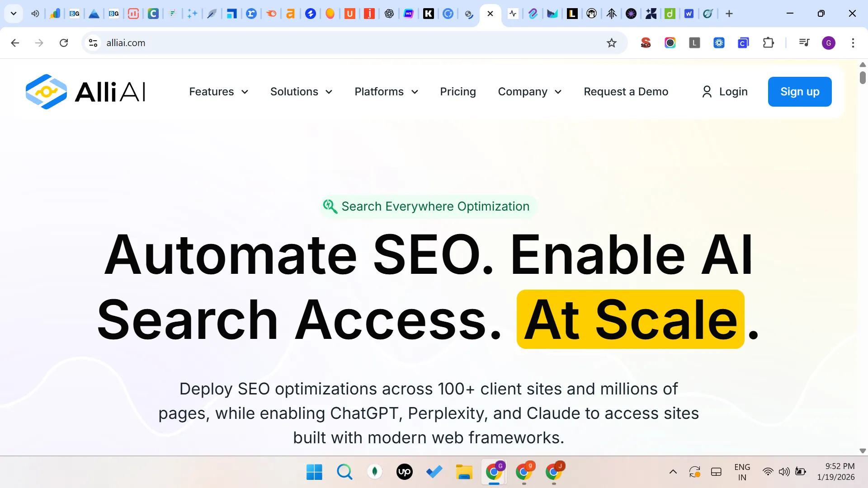Open the SEO extension in the toolbar
Image resolution: width=868 pixels, height=488 pixels.
(646, 42)
